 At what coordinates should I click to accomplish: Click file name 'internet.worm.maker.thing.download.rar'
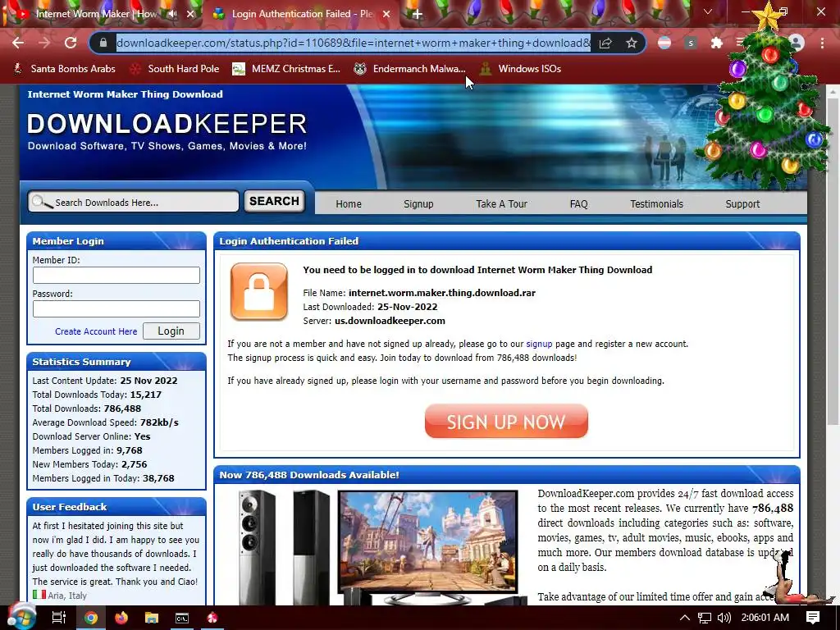pos(442,293)
